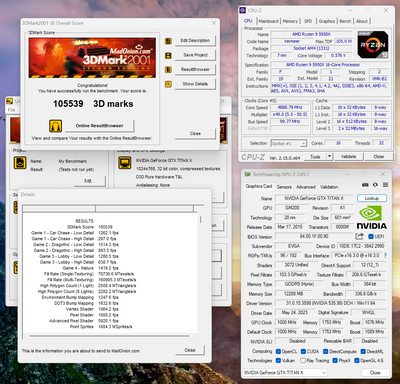The image size is (400, 384).
Task: Open the GPU selection dropdown in GPU-Z
Action: click(x=285, y=372)
